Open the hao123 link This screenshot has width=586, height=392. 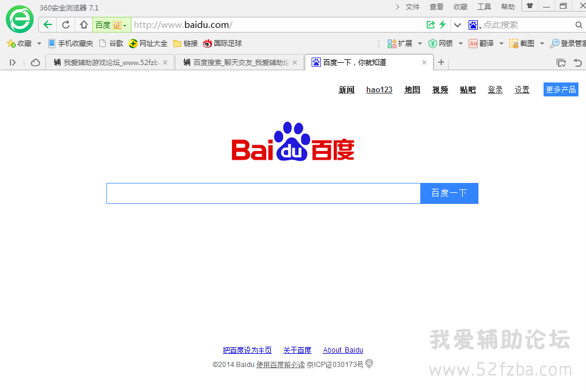pos(379,89)
